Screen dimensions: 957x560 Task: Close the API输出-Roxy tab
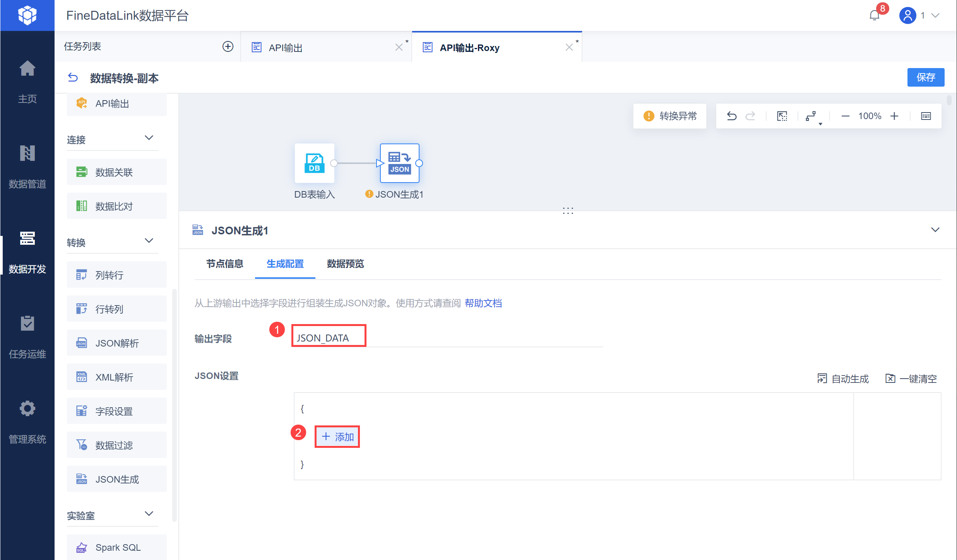569,47
